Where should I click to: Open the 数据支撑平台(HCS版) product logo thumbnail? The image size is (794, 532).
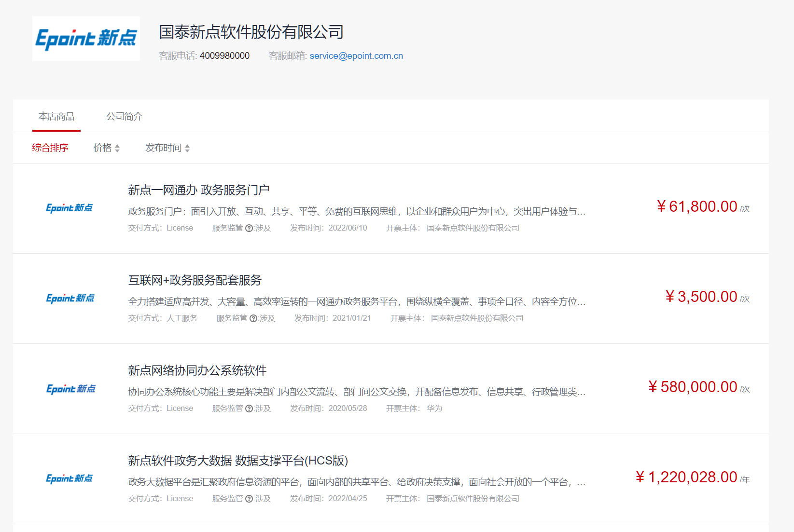(x=69, y=478)
